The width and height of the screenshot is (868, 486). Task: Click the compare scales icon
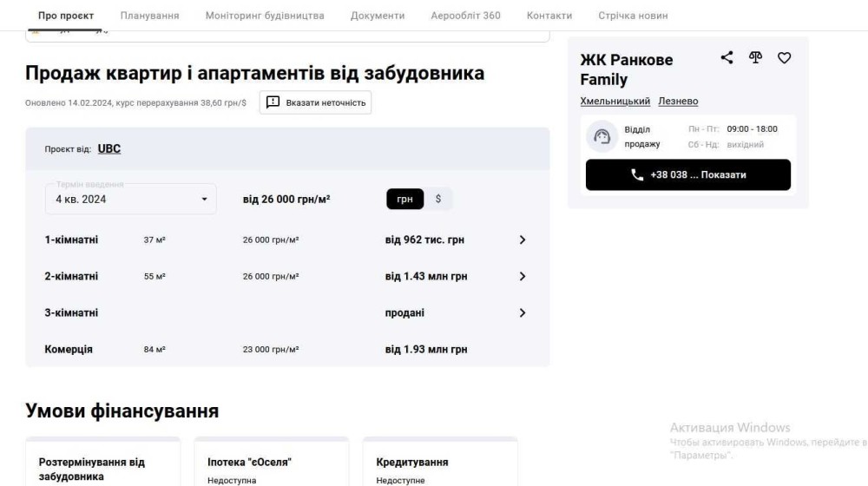coord(755,58)
